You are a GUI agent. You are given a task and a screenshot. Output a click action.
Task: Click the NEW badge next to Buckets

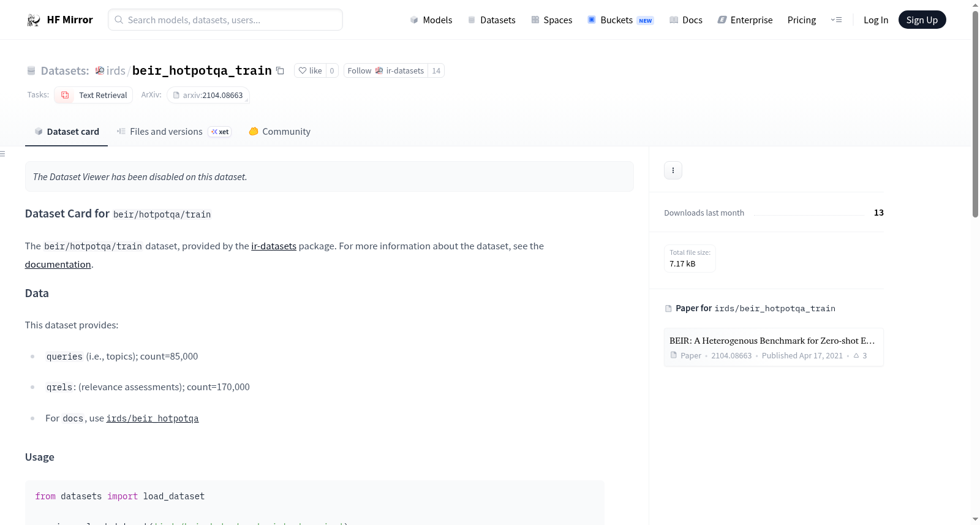click(x=646, y=21)
